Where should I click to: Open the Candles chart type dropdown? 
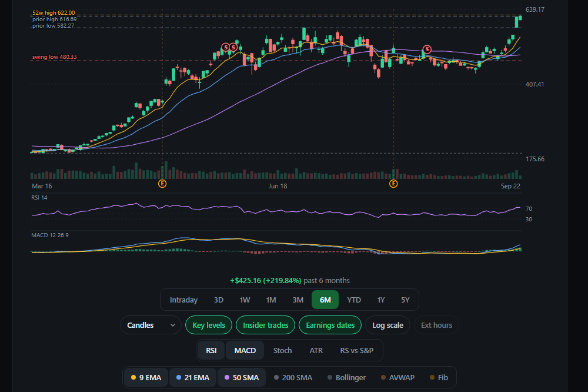(x=151, y=325)
